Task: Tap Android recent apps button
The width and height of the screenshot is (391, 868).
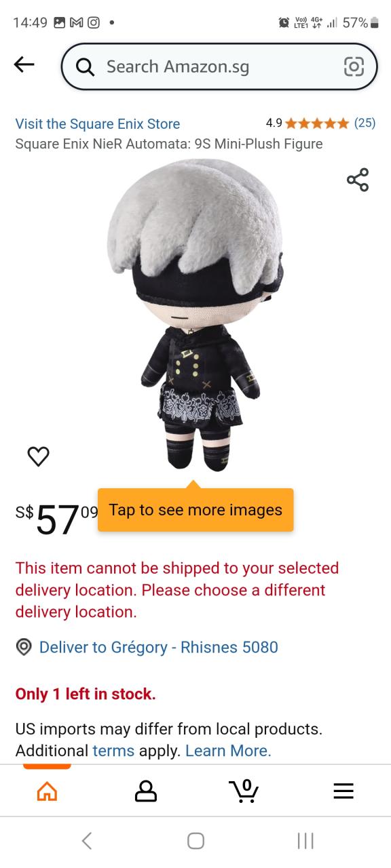Action: 305,841
